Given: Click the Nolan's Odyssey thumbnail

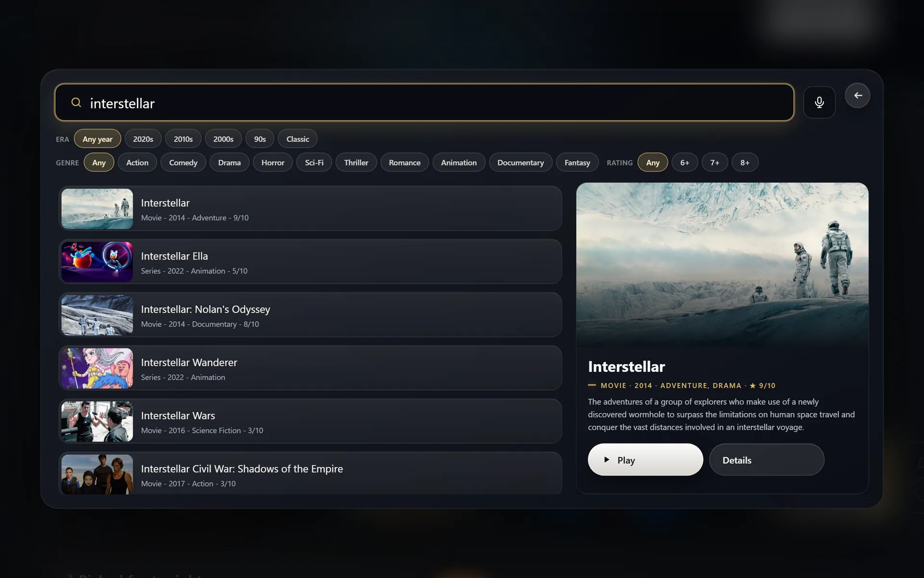Looking at the screenshot, I should click(97, 315).
